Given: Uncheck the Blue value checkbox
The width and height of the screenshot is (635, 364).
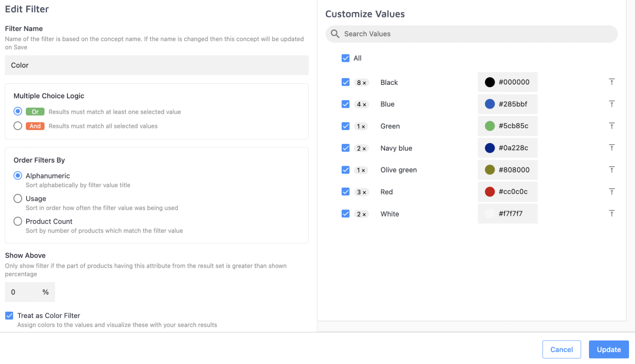Looking at the screenshot, I should [x=346, y=104].
